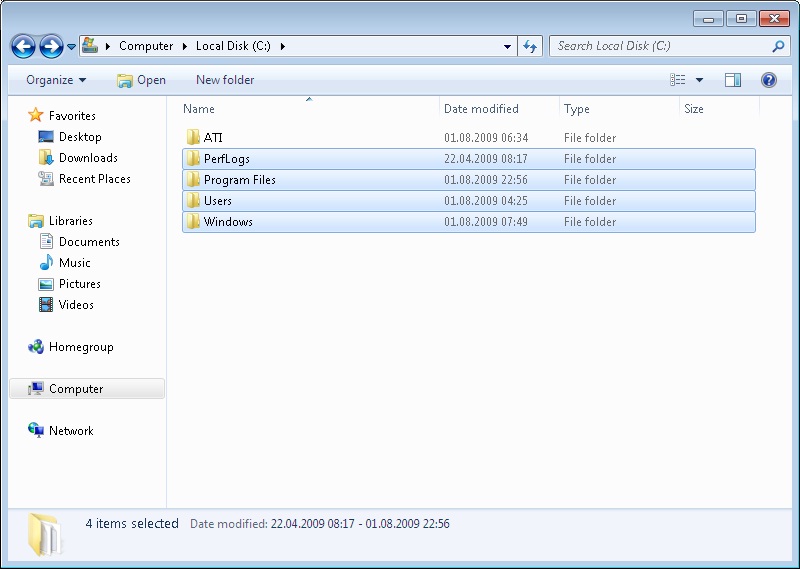The height and width of the screenshot is (569, 800).
Task: Click the ATI folder name
Action: click(x=213, y=138)
